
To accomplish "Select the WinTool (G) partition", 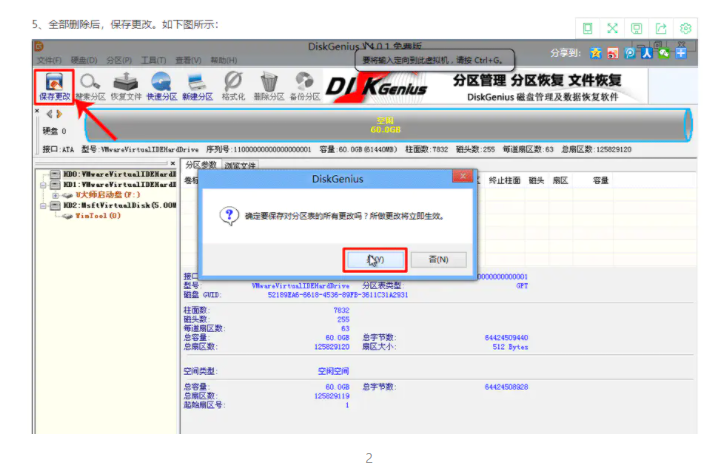I will [x=92, y=216].
